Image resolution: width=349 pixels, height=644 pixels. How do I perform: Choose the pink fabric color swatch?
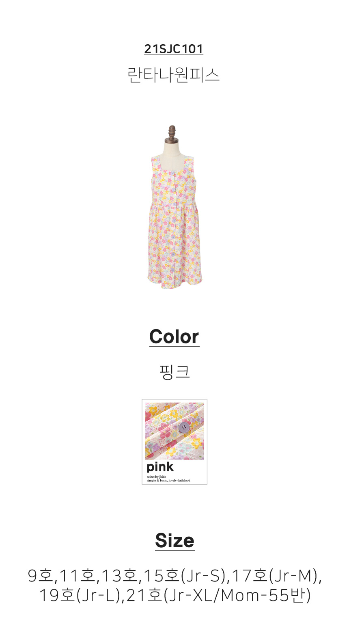pos(174,442)
